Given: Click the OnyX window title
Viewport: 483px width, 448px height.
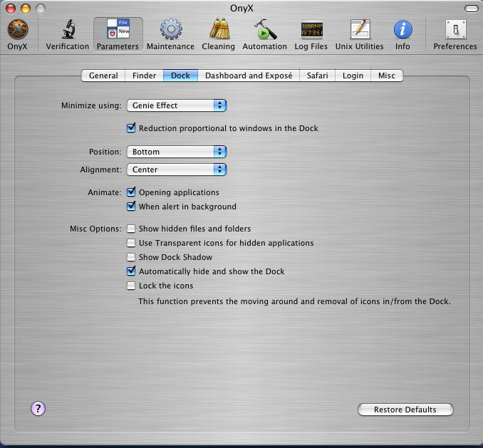Looking at the screenshot, I should click(241, 9).
